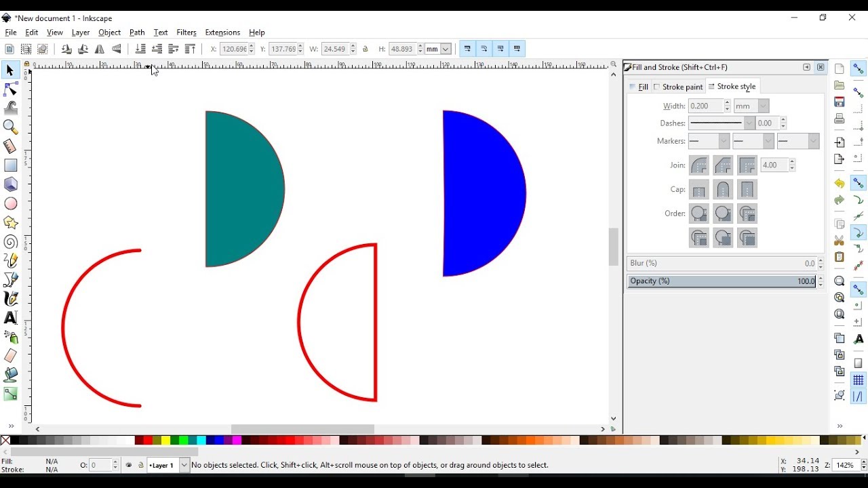
Task: Toggle current layer lock icon
Action: (x=141, y=466)
